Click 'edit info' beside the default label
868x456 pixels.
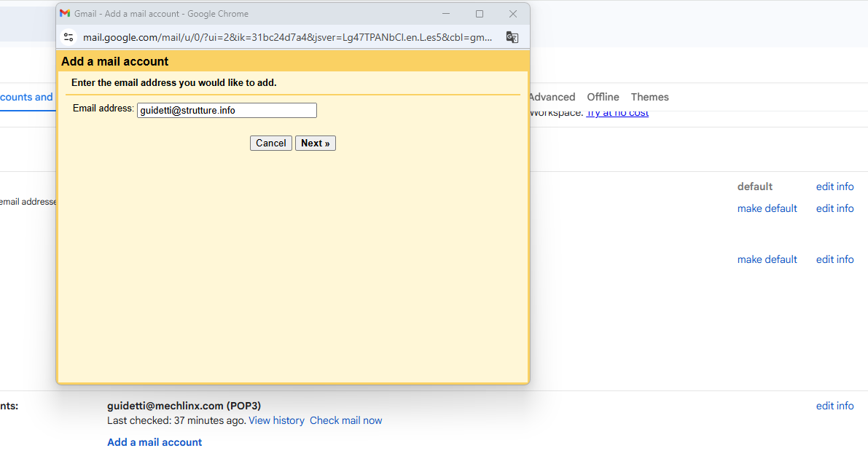[834, 186]
